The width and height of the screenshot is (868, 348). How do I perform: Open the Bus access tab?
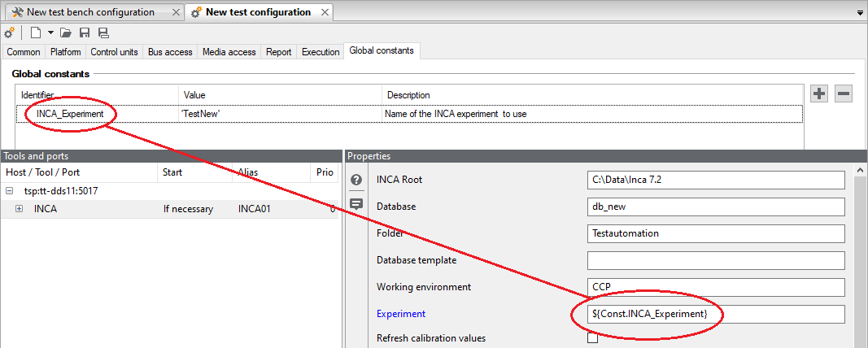coord(170,51)
